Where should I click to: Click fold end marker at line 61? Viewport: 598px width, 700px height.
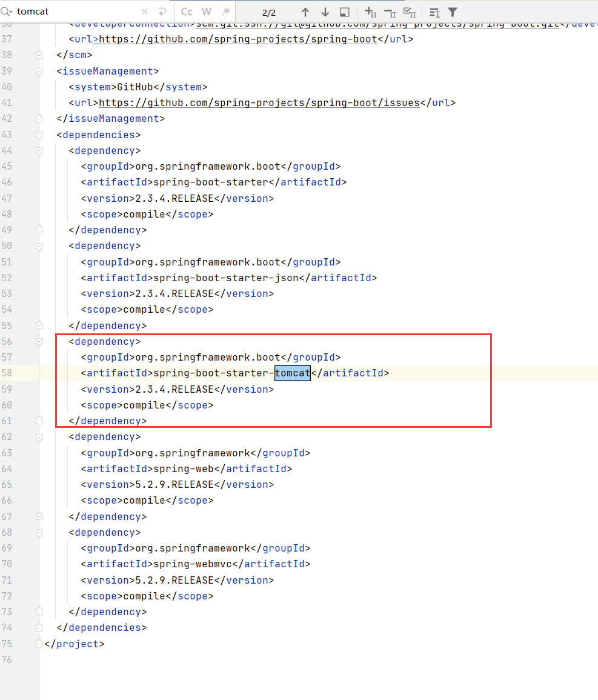tap(39, 421)
